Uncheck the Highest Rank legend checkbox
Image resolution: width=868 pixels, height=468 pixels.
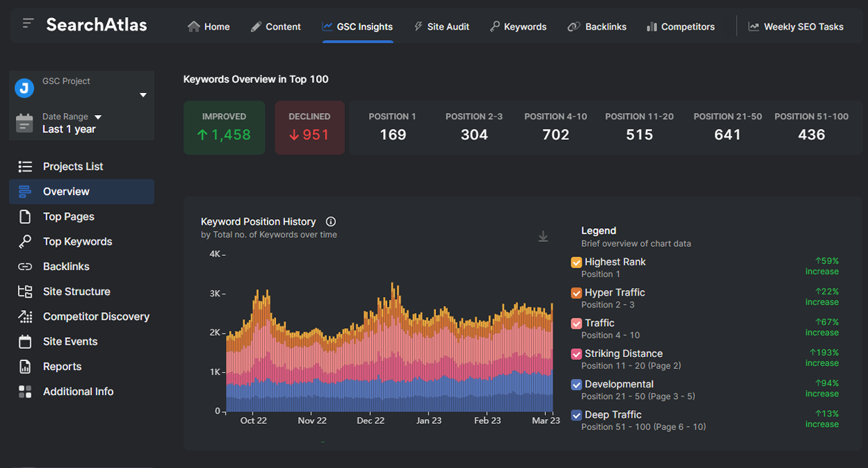coord(576,263)
